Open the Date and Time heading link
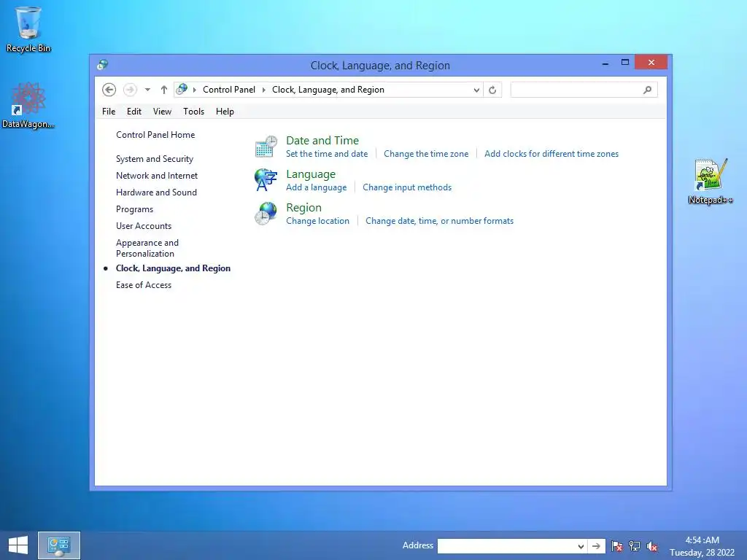The image size is (747, 560). point(322,141)
